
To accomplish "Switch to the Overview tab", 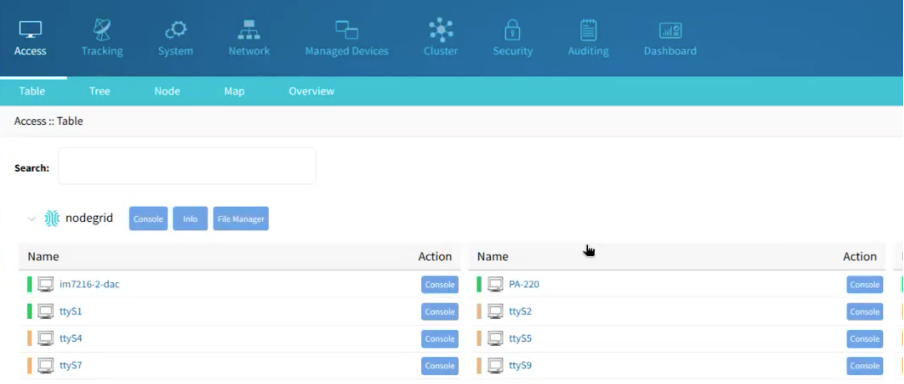I will (x=311, y=91).
